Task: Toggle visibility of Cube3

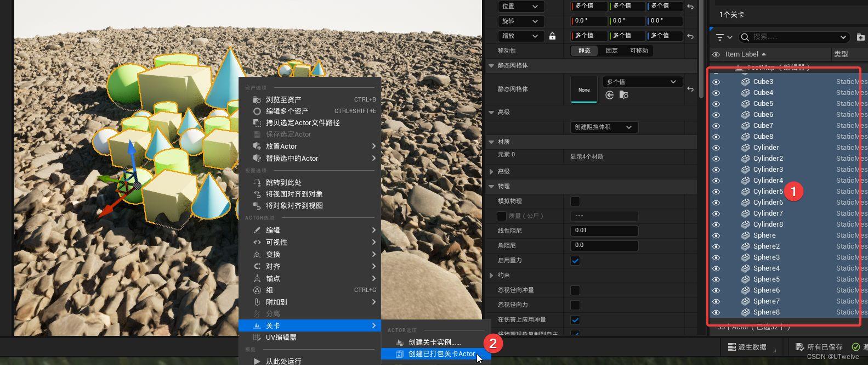Action: click(x=716, y=82)
